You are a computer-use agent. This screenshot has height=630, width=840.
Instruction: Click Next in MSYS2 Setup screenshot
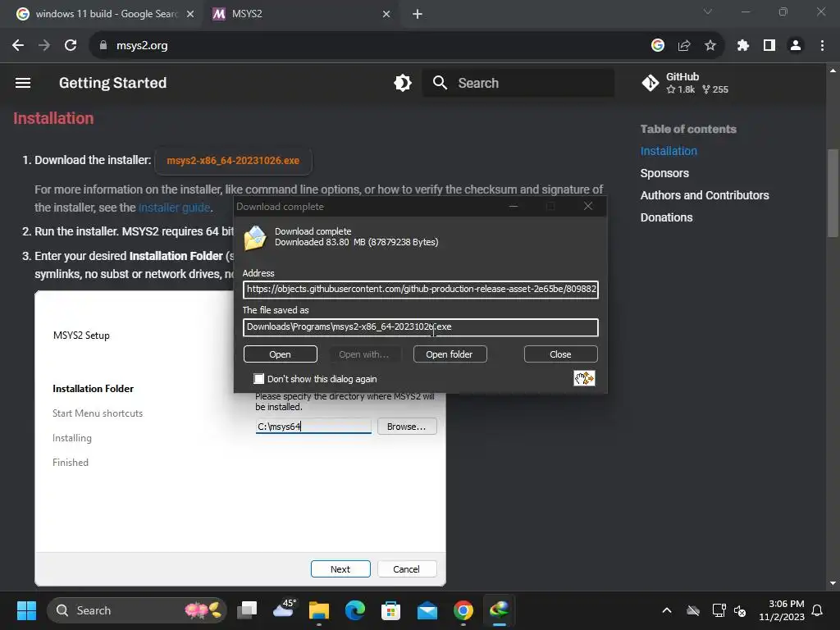click(340, 569)
